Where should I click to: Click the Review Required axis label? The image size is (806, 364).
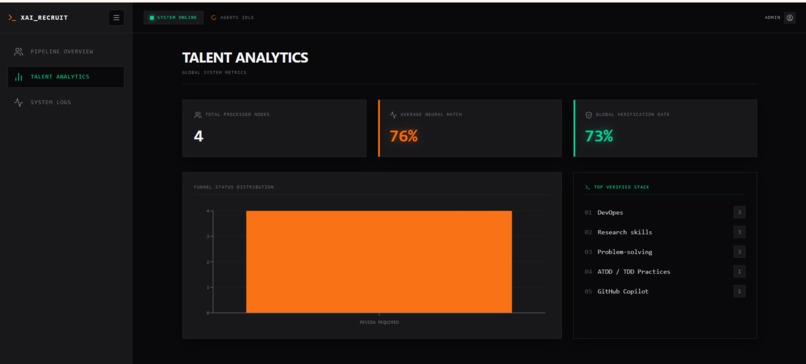[x=379, y=322]
